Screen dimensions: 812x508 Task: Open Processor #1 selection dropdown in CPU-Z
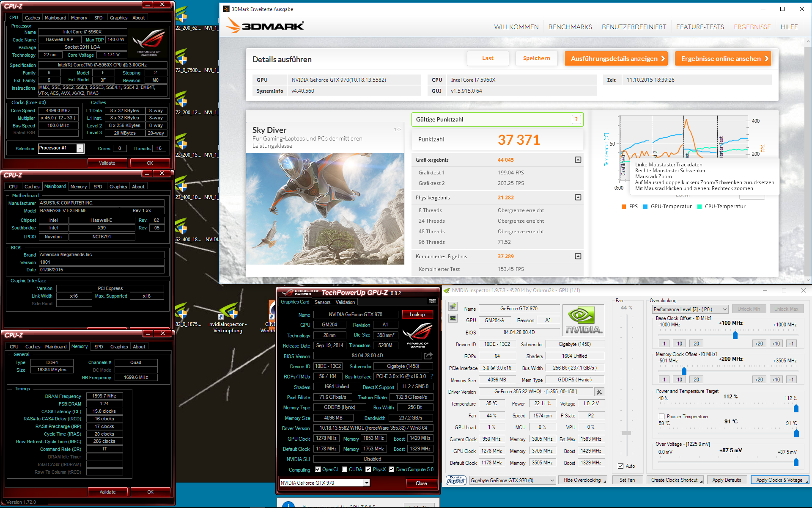click(x=80, y=148)
